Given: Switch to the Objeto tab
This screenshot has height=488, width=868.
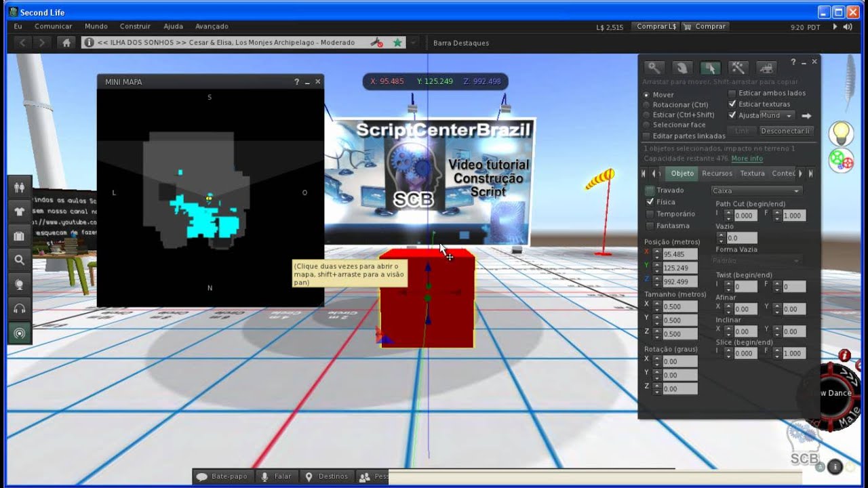Looking at the screenshot, I should (682, 174).
